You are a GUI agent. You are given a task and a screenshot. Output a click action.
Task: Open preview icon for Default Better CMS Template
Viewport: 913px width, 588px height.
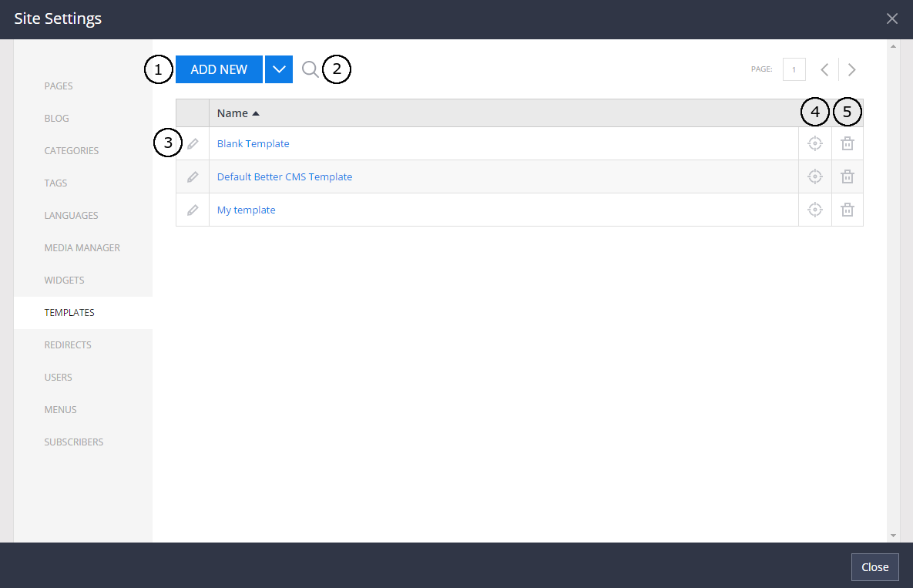(x=814, y=176)
